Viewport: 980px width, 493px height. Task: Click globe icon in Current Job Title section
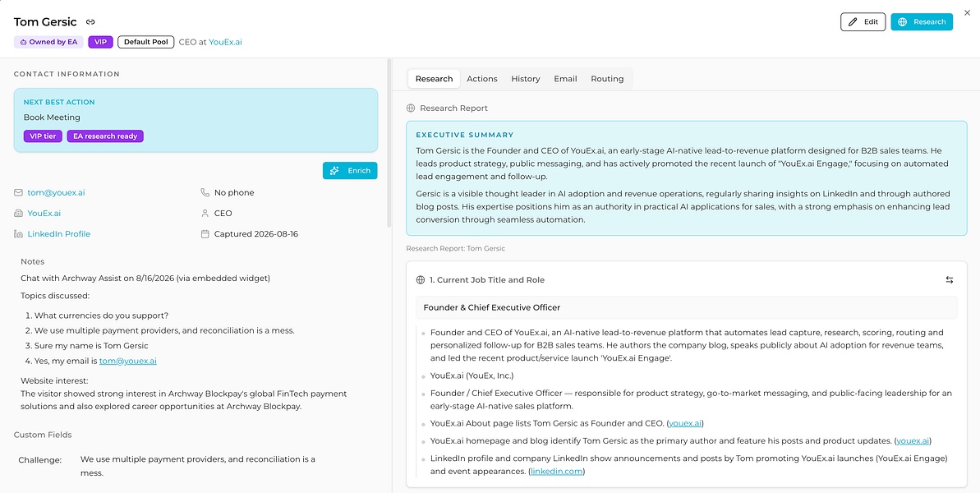(421, 280)
